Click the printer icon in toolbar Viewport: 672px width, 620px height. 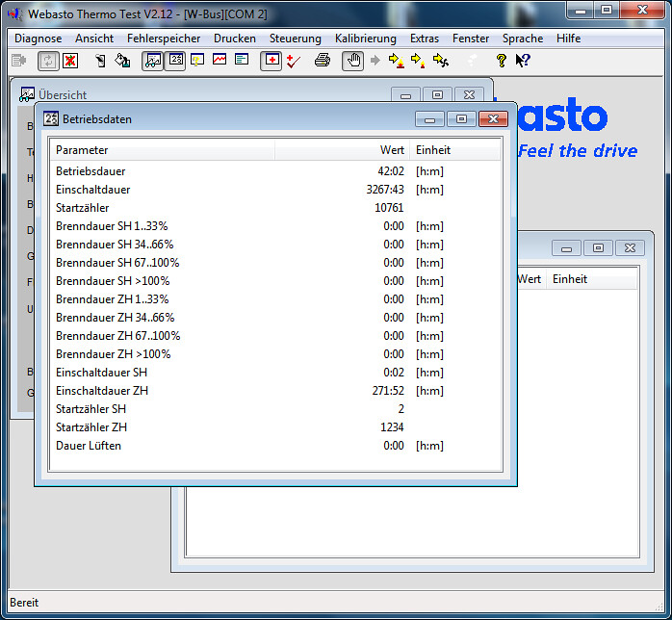323,60
